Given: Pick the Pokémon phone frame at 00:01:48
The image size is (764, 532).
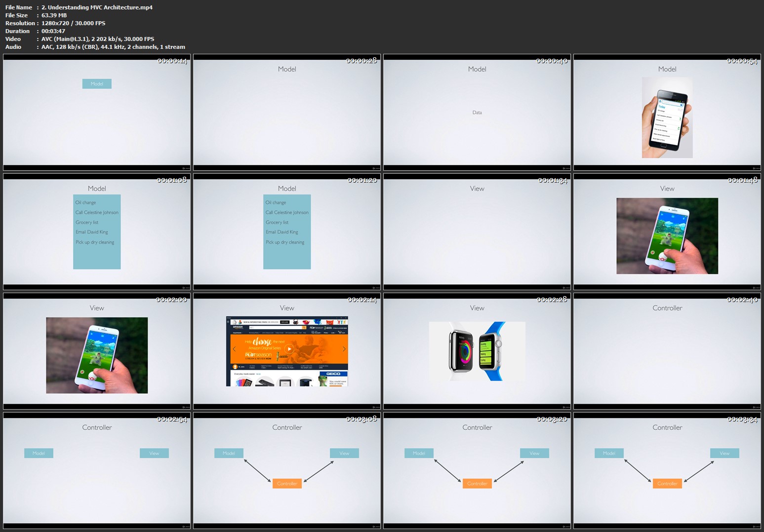Looking at the screenshot, I should pos(667,231).
